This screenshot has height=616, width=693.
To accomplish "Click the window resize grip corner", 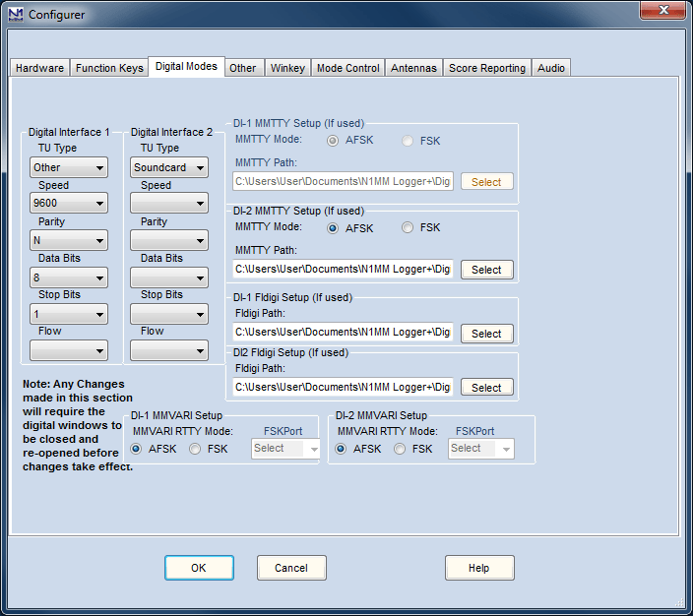I will point(680,603).
